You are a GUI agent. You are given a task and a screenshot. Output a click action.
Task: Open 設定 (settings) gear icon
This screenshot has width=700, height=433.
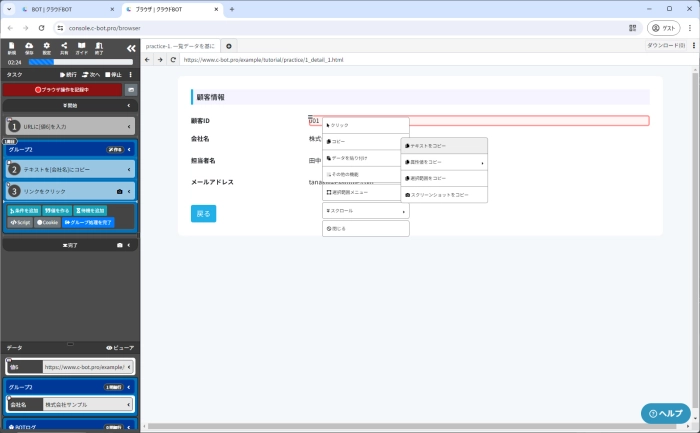(x=46, y=47)
